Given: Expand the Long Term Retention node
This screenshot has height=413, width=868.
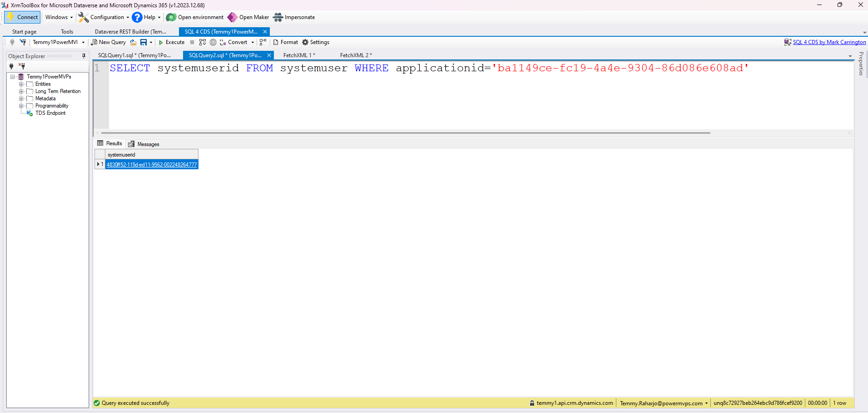Looking at the screenshot, I should coord(21,92).
